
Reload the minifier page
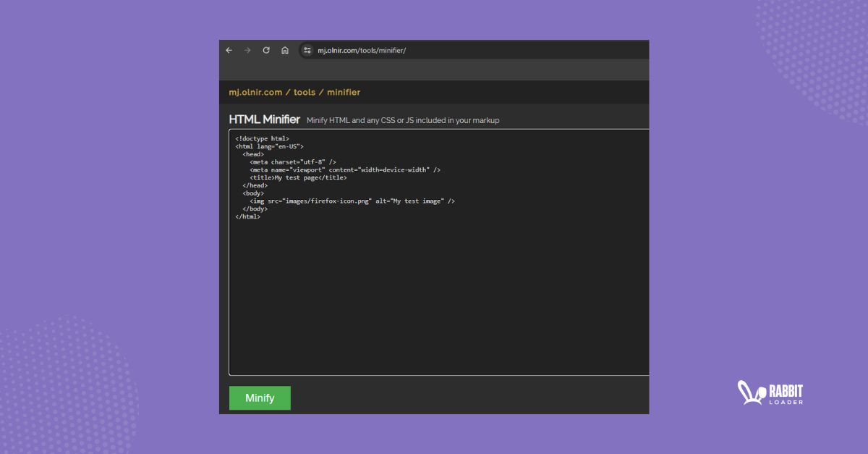pos(266,51)
